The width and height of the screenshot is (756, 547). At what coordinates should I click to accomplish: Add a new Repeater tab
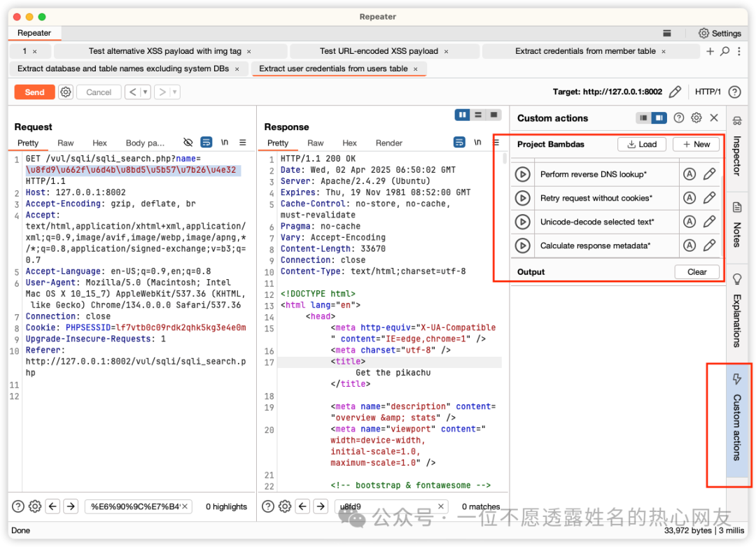point(710,51)
